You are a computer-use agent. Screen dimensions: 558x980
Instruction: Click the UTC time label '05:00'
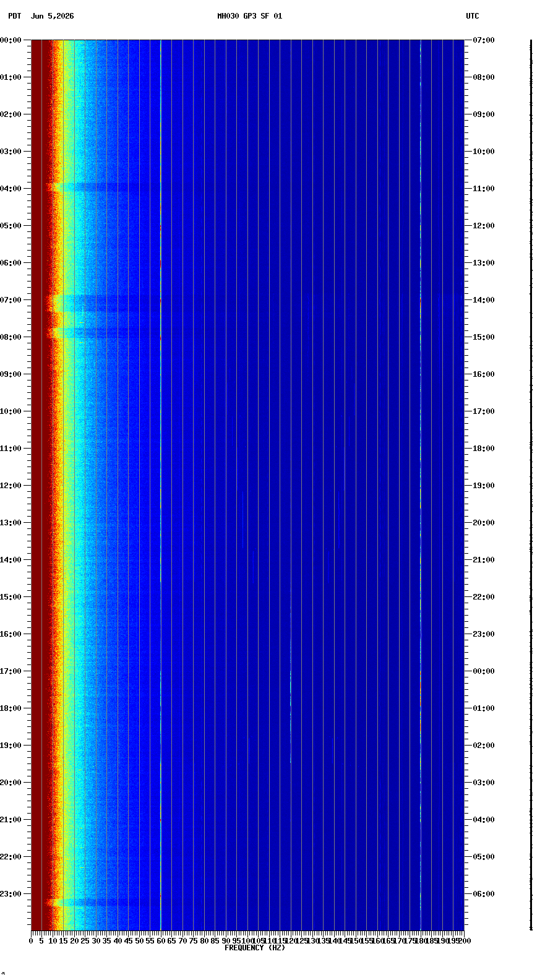click(x=484, y=857)
